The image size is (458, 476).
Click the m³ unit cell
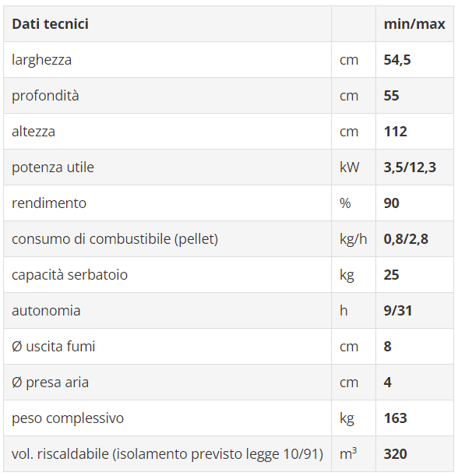(354, 453)
